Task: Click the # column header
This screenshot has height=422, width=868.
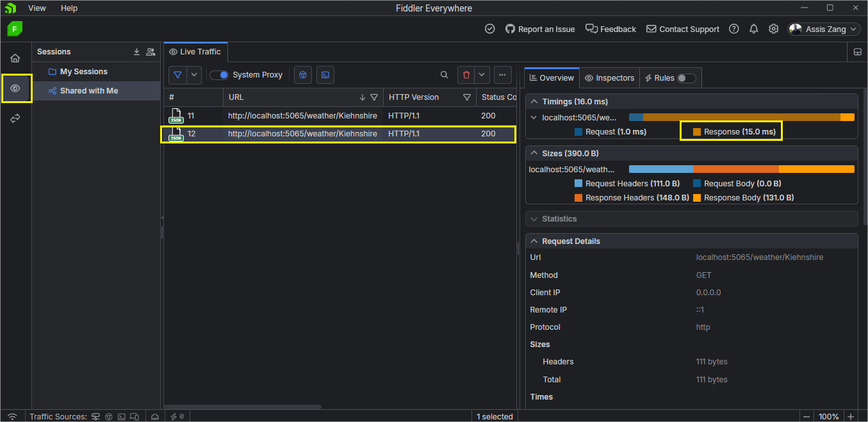Action: click(193, 97)
